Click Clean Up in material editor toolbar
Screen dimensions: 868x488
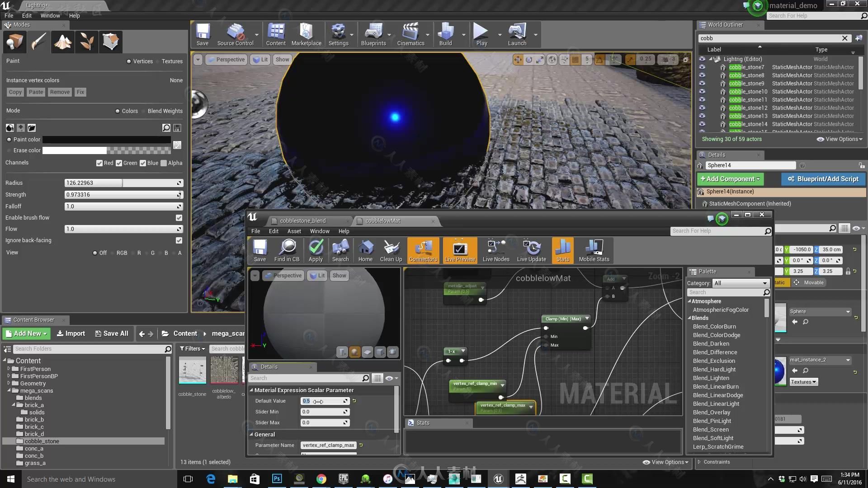tap(391, 250)
